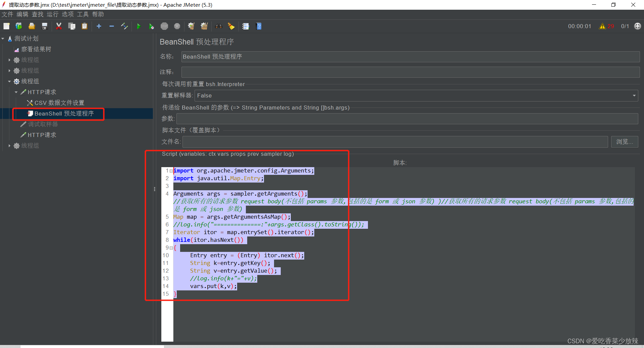Image resolution: width=644 pixels, height=348 pixels.
Task: Expand the first disabled 线程组 node
Action: pyautogui.click(x=9, y=60)
